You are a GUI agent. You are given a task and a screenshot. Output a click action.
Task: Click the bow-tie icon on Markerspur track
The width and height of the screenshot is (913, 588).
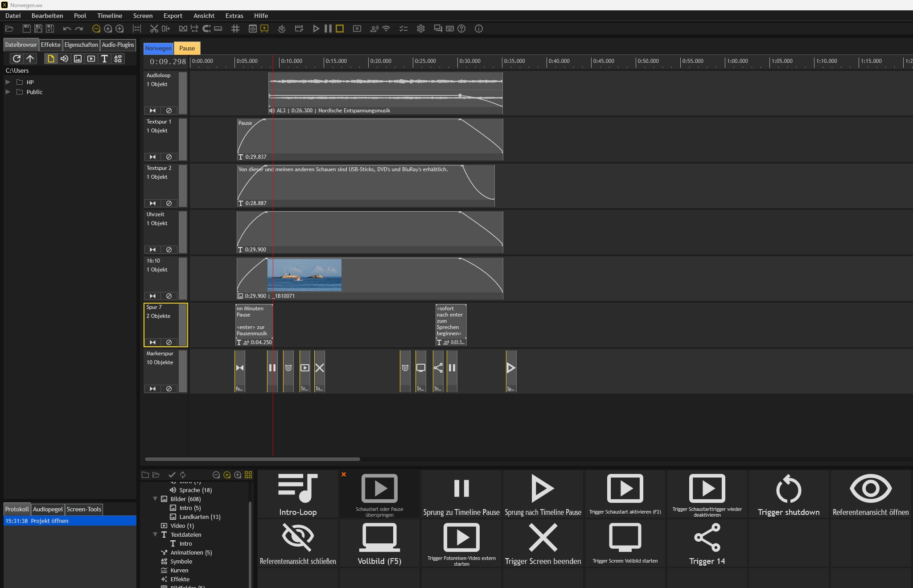[x=152, y=389]
